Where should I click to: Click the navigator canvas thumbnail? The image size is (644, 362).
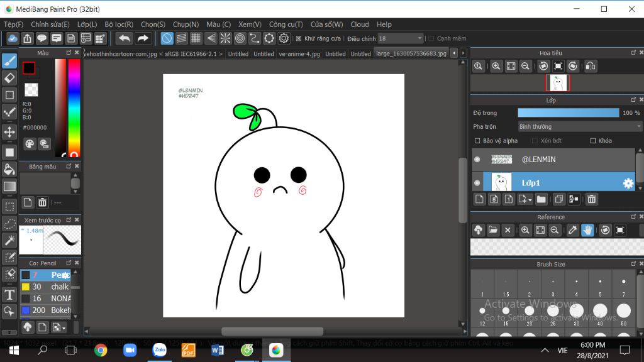click(x=557, y=83)
